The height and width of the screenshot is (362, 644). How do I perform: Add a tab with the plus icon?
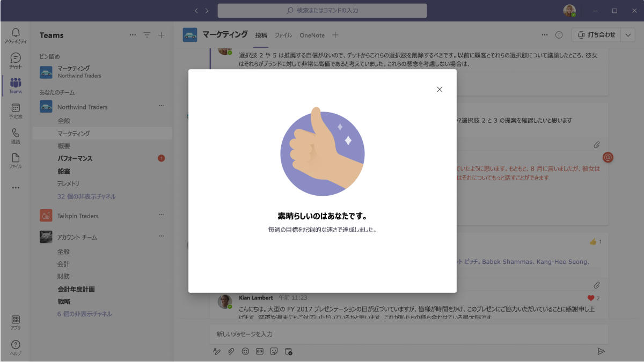click(x=335, y=35)
